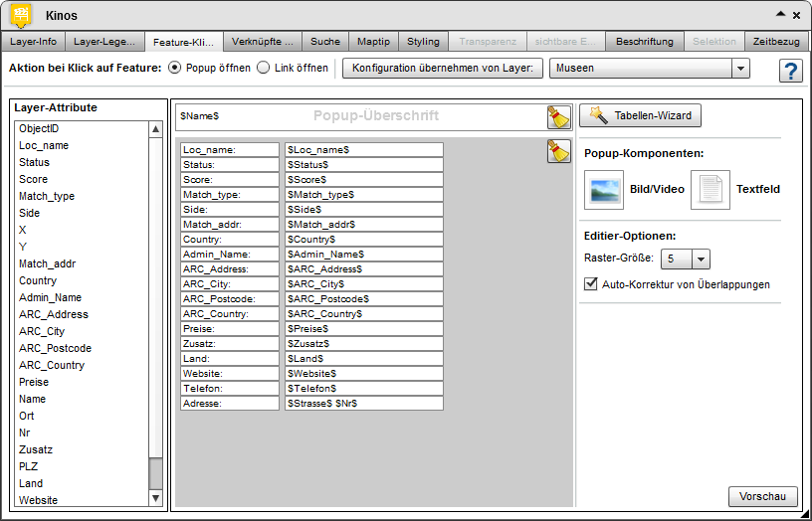812x521 pixels.
Task: Click the broom icon beside Popup-Überschrift
Action: [x=559, y=117]
